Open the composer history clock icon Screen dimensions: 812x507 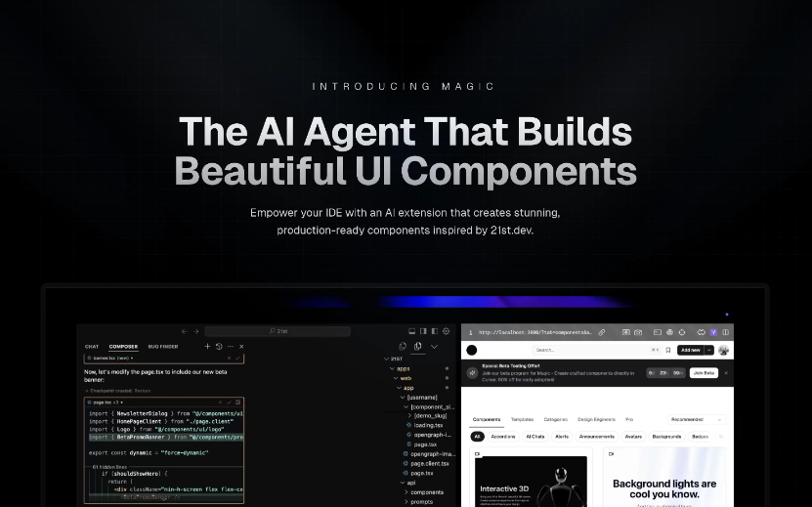pos(219,346)
